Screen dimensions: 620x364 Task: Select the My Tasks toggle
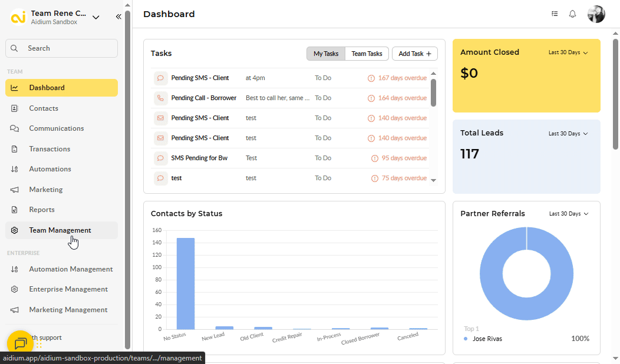[326, 54]
